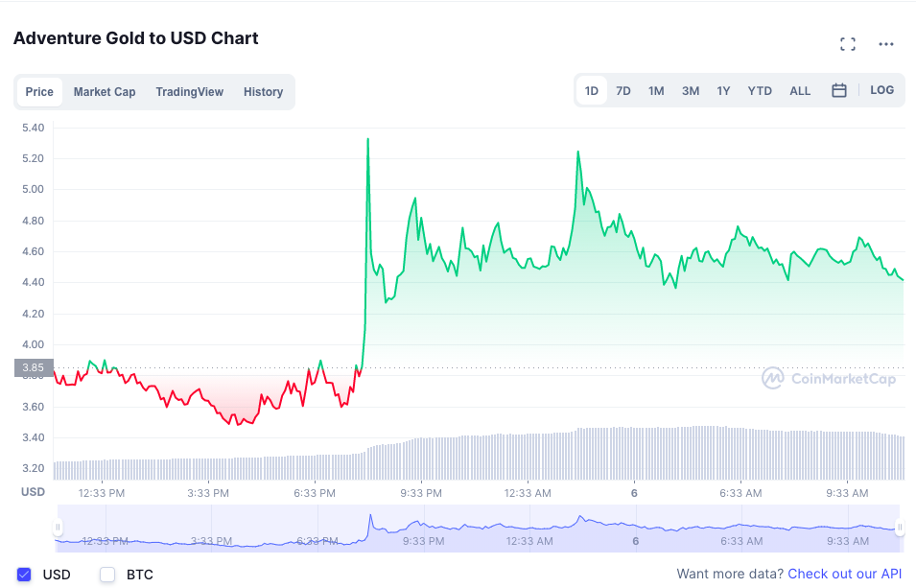This screenshot has height=588, width=916.
Task: Click the 6:33 AM x-axis label
Action: tap(740, 493)
